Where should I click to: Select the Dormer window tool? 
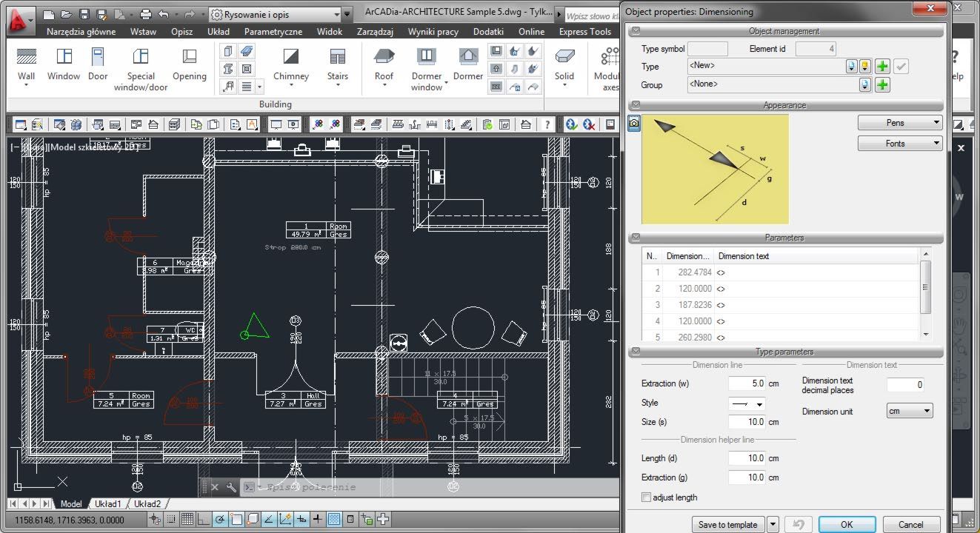[x=427, y=68]
